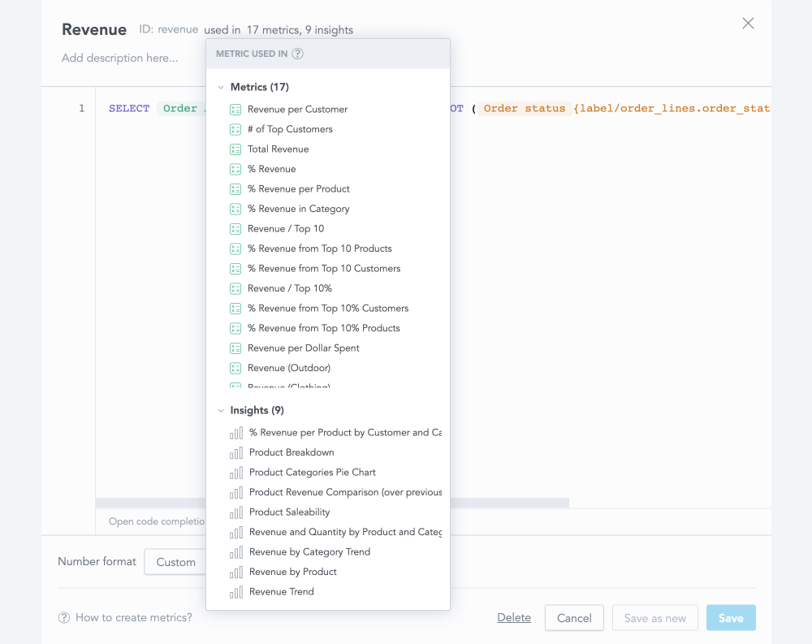This screenshot has width=812, height=644.
Task: Click the insight chart icon beside Product Saleability
Action: (x=236, y=512)
